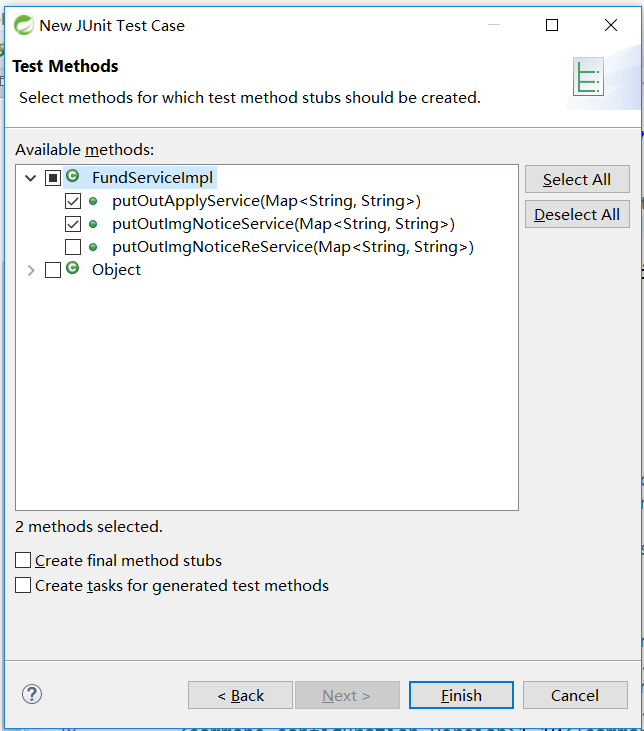Click the help question mark icon
Screen dimensions: 644x731
coord(32,694)
